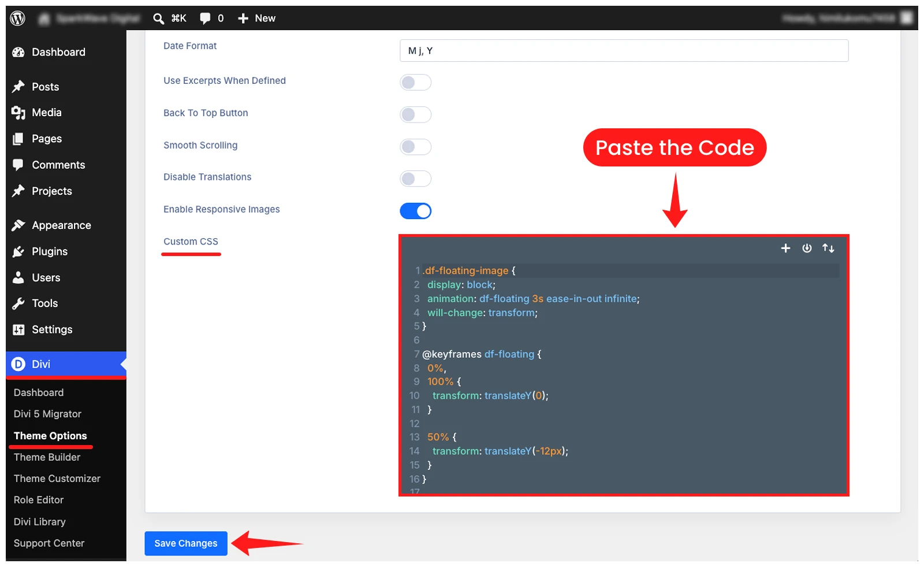The height and width of the screenshot is (567, 924).
Task: Click CSS line 'display: block;'
Action: click(x=461, y=285)
